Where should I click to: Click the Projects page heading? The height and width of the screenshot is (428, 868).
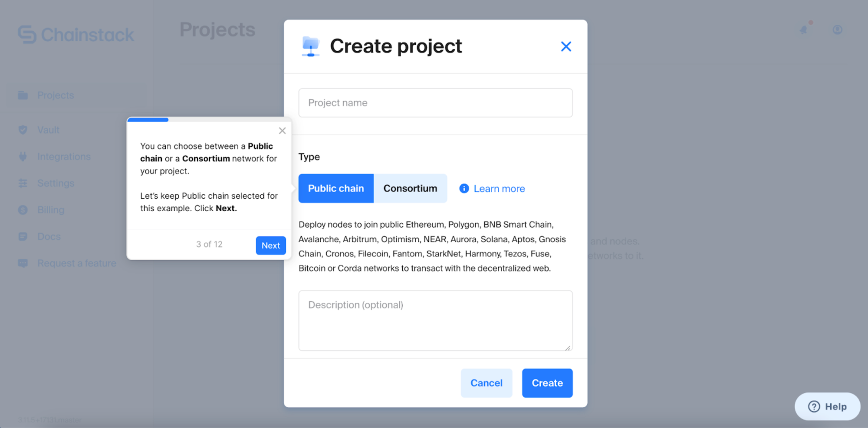(x=217, y=29)
